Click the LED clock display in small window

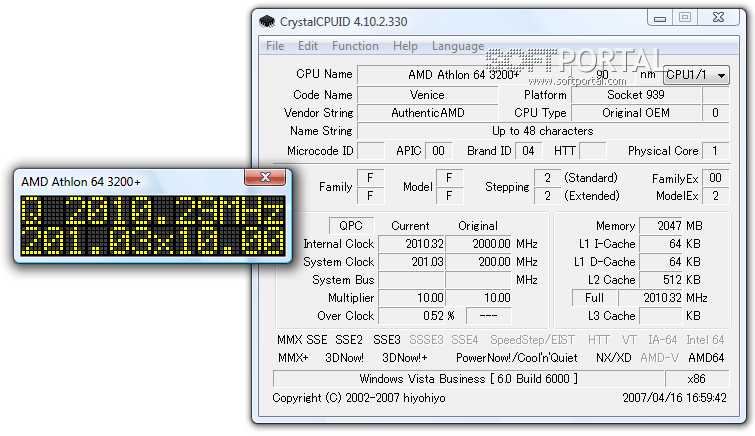153,225
